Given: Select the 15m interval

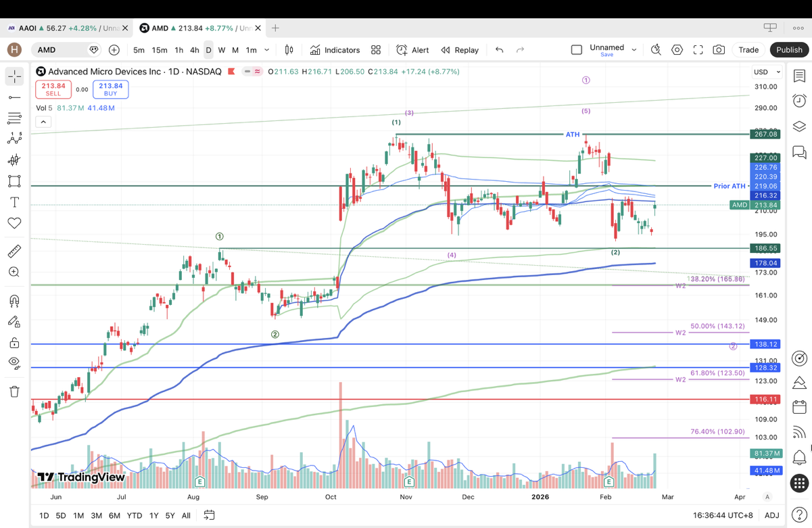Looking at the screenshot, I should click(x=160, y=50).
